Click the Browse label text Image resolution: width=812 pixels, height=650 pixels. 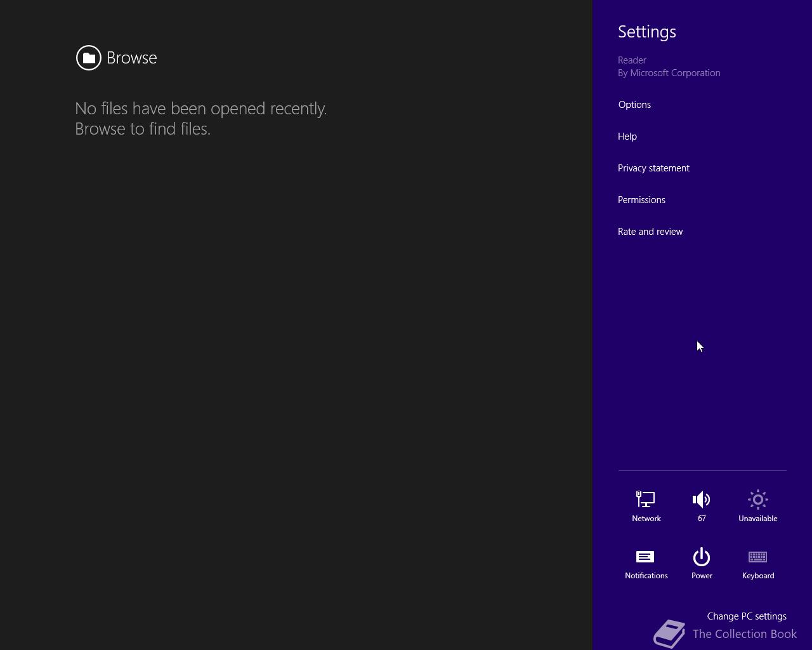(x=132, y=58)
